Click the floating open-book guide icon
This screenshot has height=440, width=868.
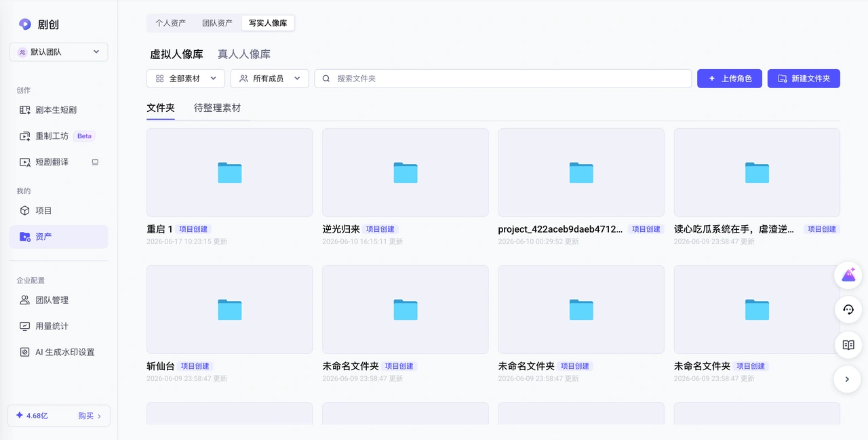pyautogui.click(x=848, y=344)
